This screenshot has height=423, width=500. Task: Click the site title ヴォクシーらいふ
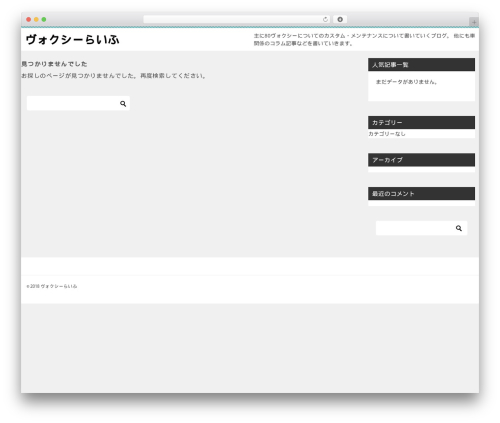click(73, 40)
